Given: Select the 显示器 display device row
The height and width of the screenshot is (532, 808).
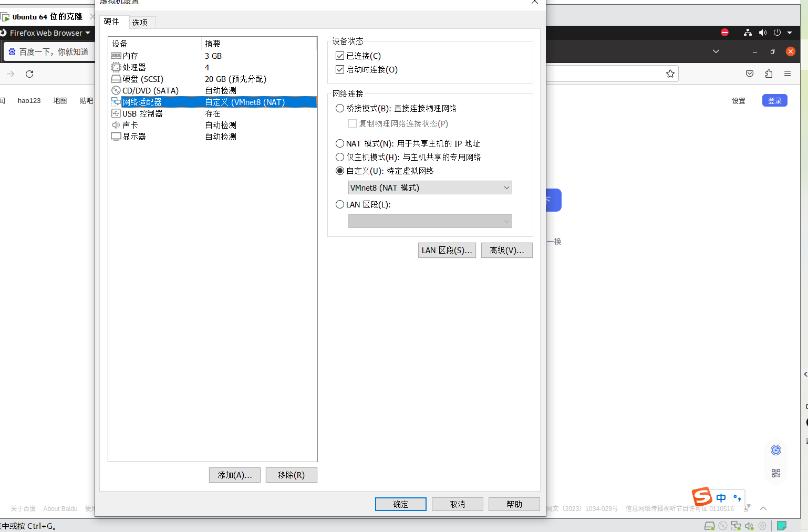Looking at the screenshot, I should (x=213, y=137).
